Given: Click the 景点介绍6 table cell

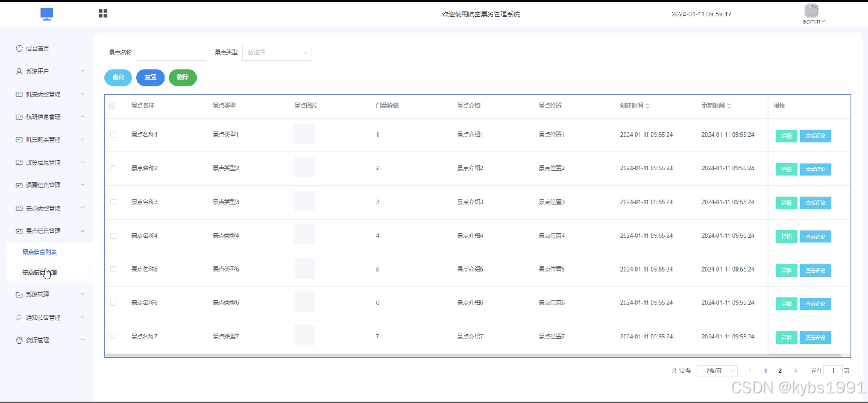Looking at the screenshot, I should [470, 302].
